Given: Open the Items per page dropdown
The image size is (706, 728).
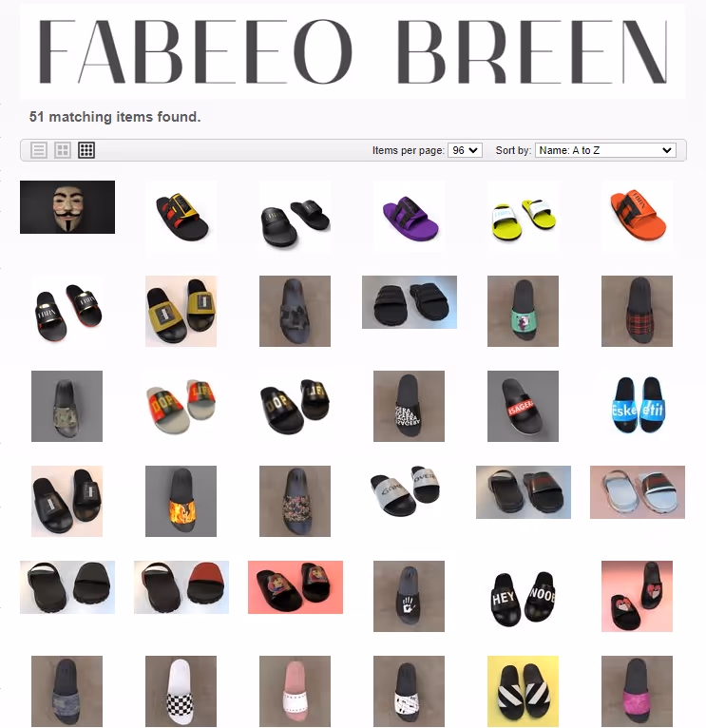Looking at the screenshot, I should pyautogui.click(x=465, y=150).
